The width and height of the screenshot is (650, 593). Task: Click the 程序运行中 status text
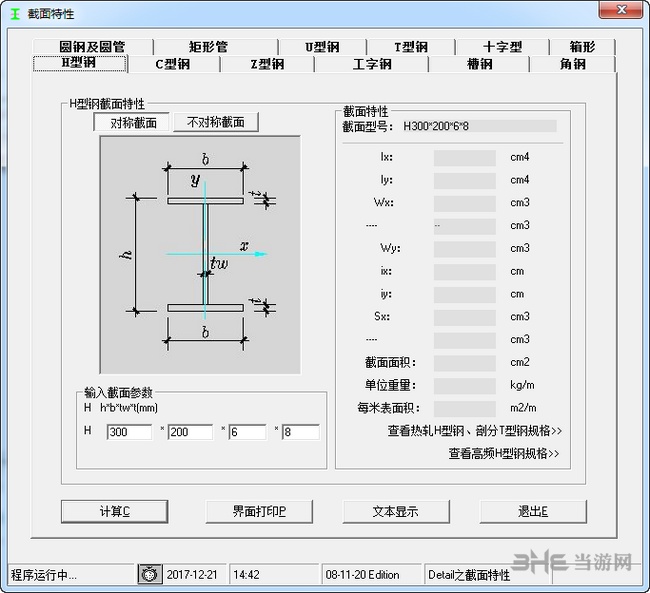[44, 575]
